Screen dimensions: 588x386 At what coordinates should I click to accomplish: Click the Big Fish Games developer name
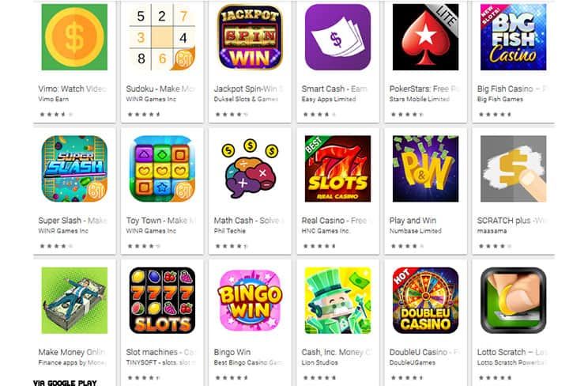[x=499, y=99]
